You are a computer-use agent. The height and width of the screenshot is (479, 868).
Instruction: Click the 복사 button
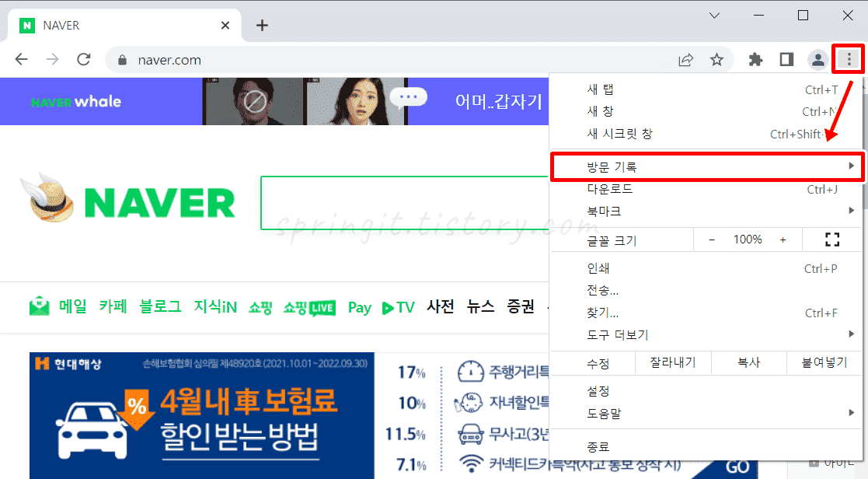click(x=748, y=362)
